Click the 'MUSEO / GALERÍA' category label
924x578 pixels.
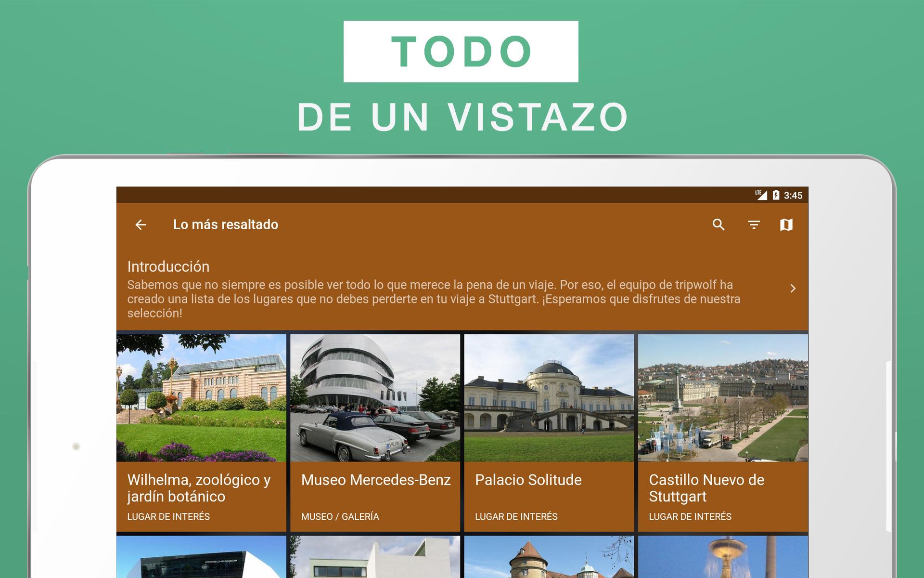(340, 516)
